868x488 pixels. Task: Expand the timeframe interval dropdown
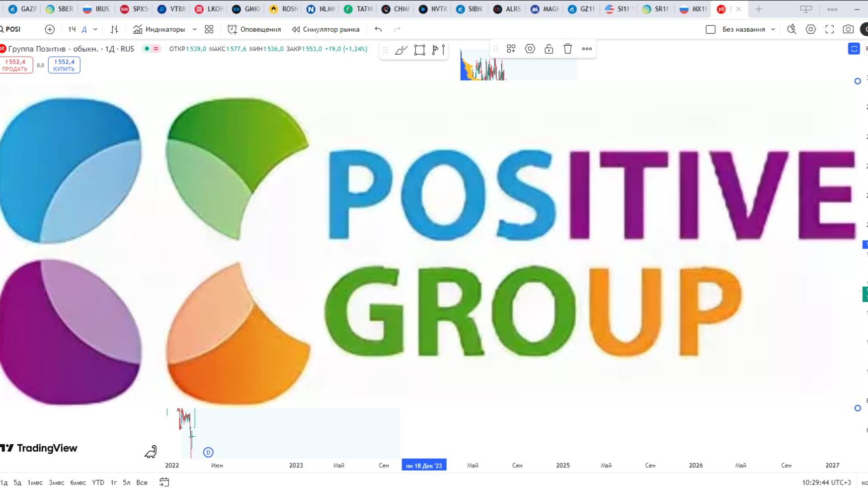[95, 29]
